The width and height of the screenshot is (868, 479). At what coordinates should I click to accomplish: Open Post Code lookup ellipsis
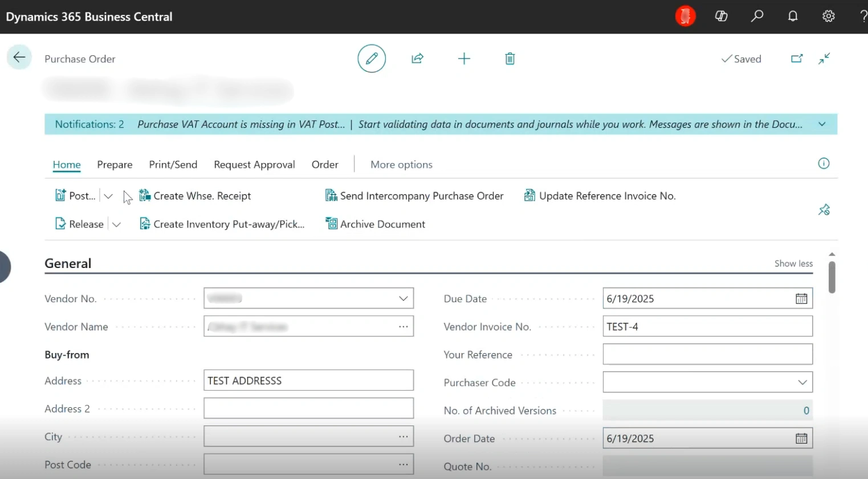point(404,464)
